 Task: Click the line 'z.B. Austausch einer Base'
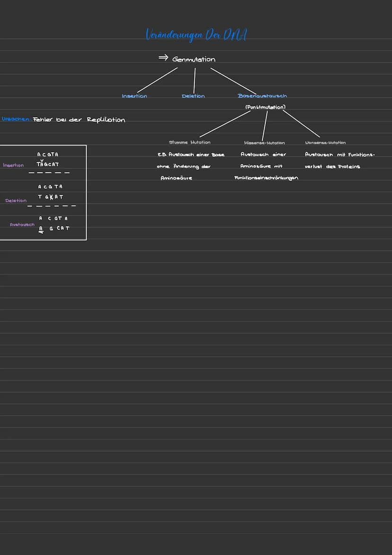[191, 155]
